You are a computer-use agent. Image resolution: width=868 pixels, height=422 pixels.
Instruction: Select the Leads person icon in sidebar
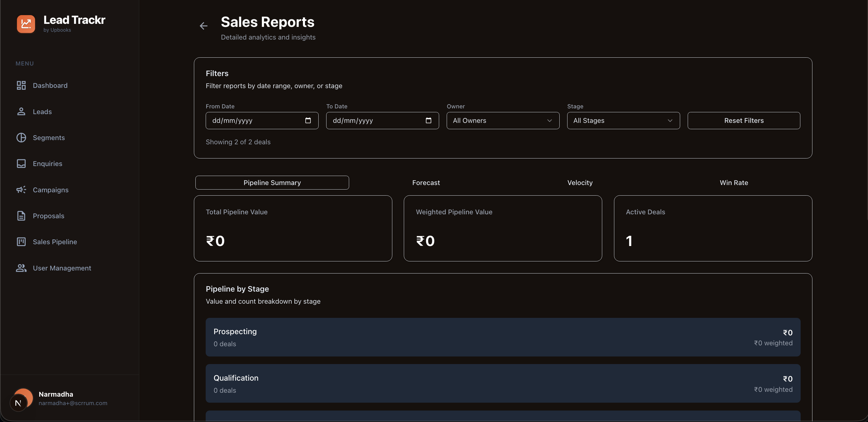point(21,111)
